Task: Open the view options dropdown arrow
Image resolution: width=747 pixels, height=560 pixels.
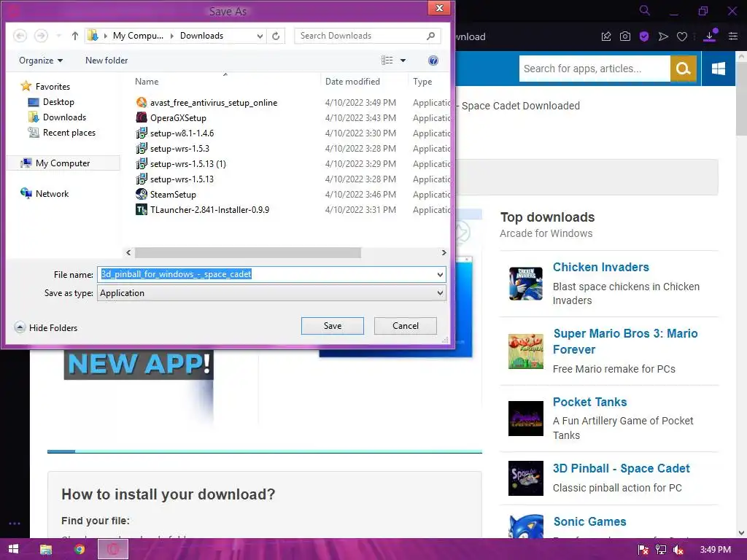Action: point(403,61)
